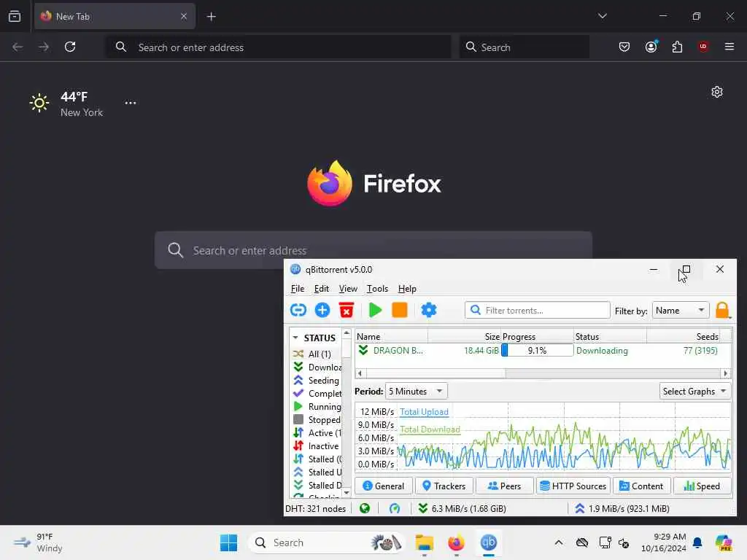Sort by the Status column header

(x=610, y=337)
